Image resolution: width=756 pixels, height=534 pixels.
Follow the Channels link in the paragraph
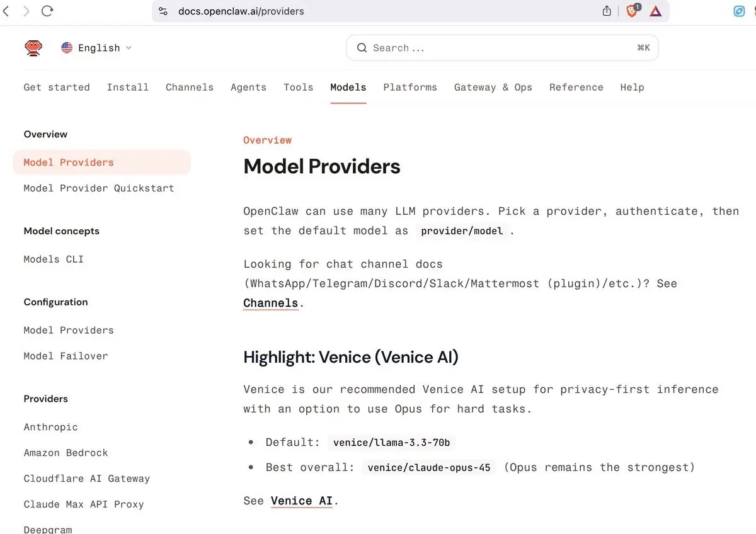click(271, 303)
